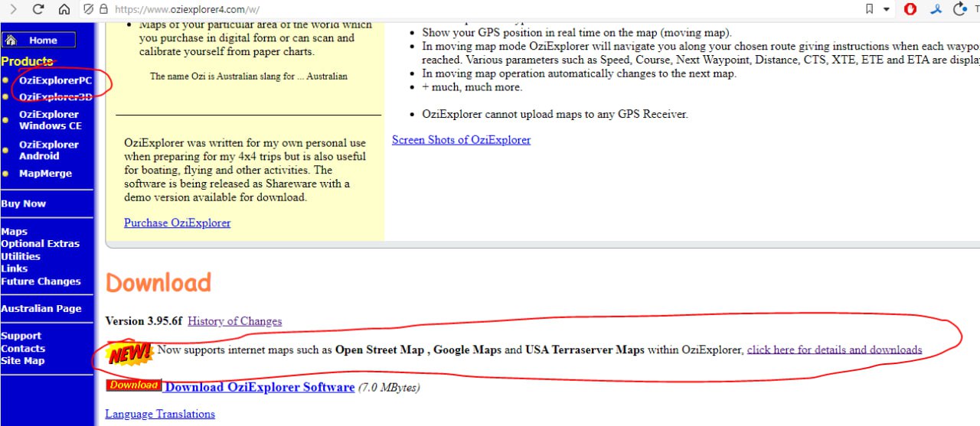The image size is (980, 426).
Task: Select the address bar URL field
Action: pos(482,9)
